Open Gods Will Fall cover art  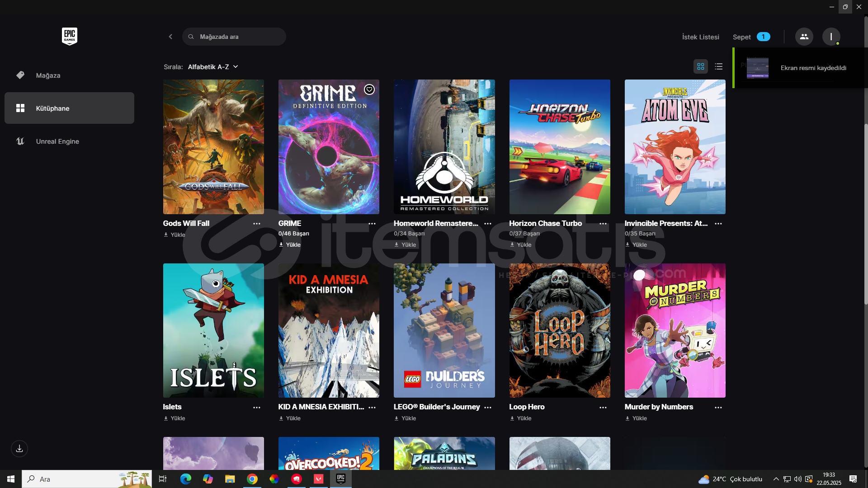coord(213,147)
